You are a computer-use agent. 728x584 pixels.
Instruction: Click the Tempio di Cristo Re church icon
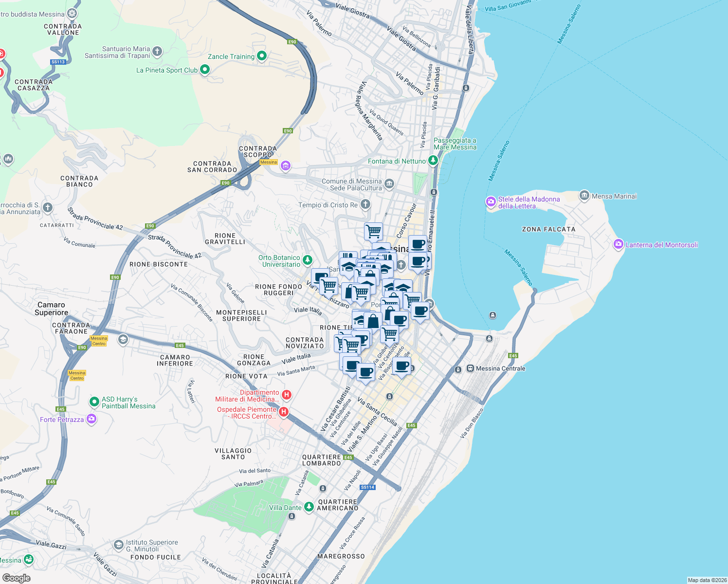pos(365,204)
